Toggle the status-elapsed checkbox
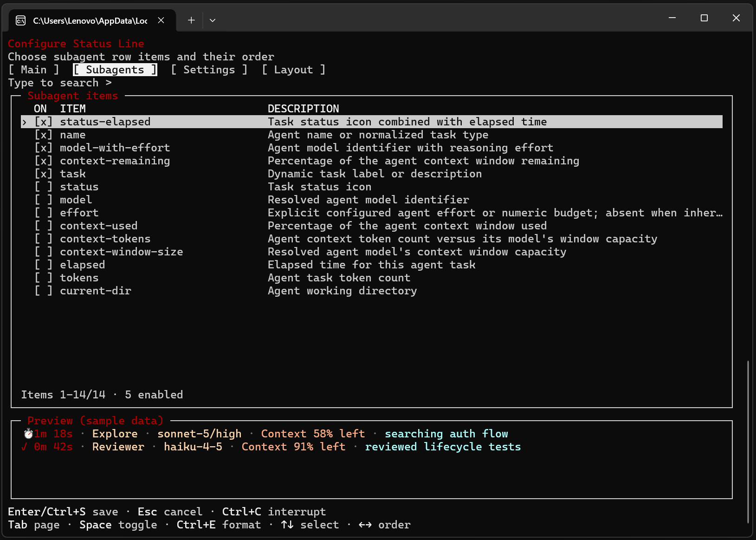 coord(44,122)
